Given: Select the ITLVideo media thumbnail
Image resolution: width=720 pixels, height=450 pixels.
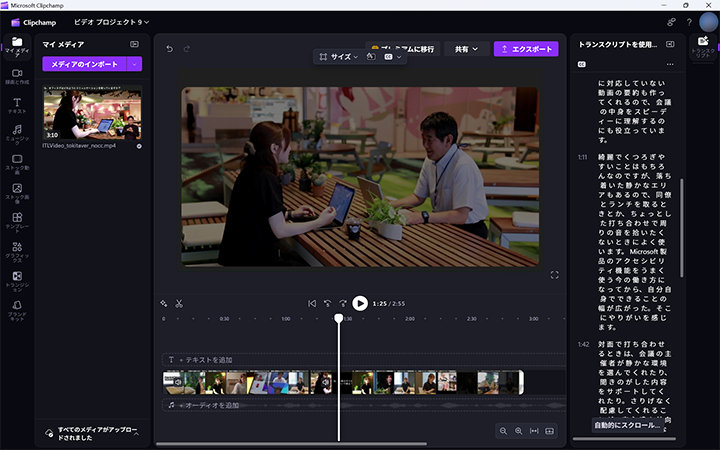Looking at the screenshot, I should [92, 113].
